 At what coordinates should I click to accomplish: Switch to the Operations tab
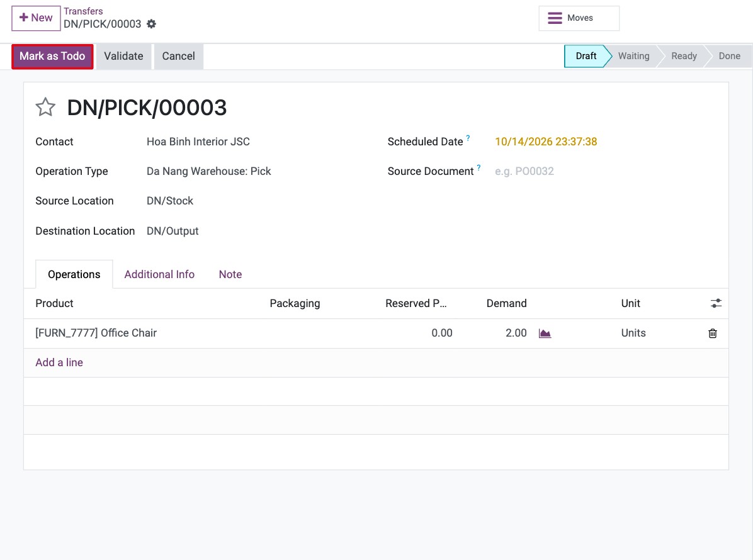coord(74,274)
